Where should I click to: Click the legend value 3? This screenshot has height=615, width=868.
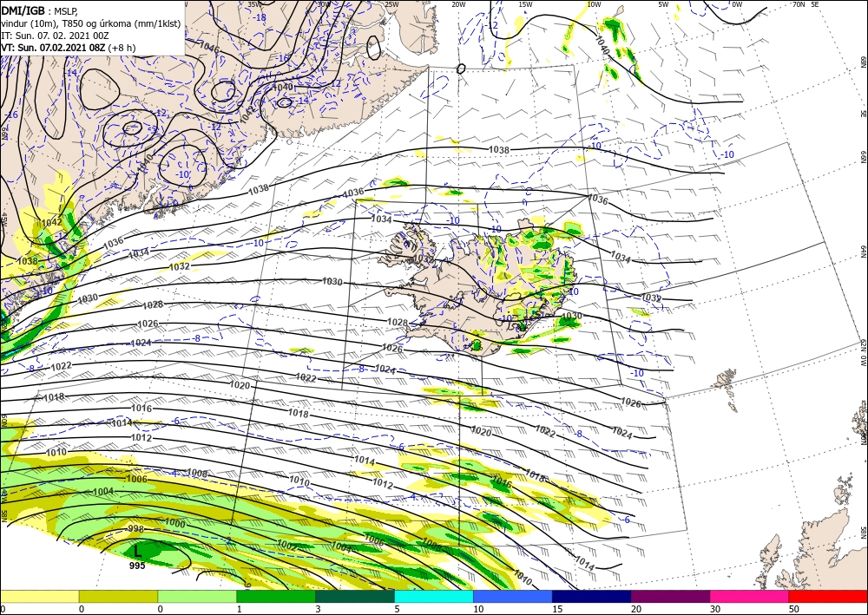click(x=319, y=610)
